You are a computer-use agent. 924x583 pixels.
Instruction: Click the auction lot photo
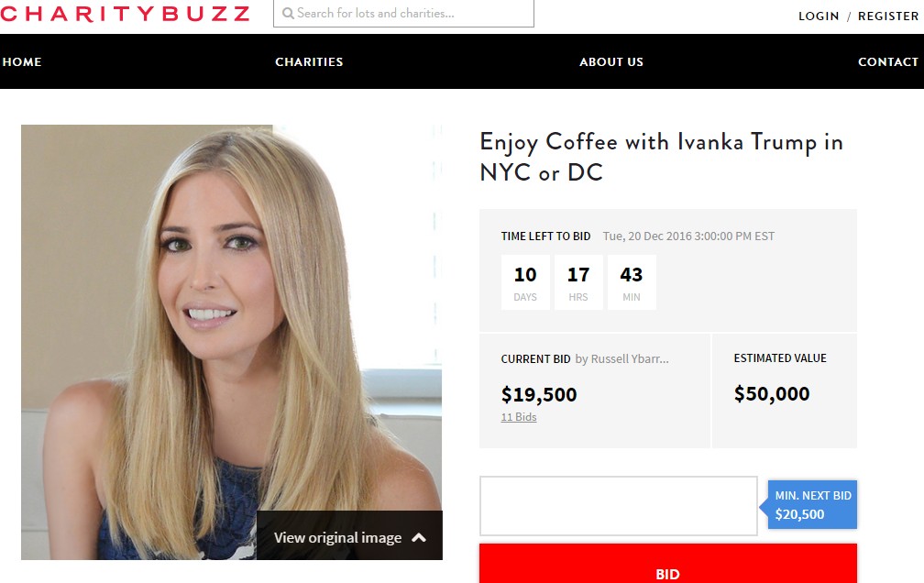[232, 342]
